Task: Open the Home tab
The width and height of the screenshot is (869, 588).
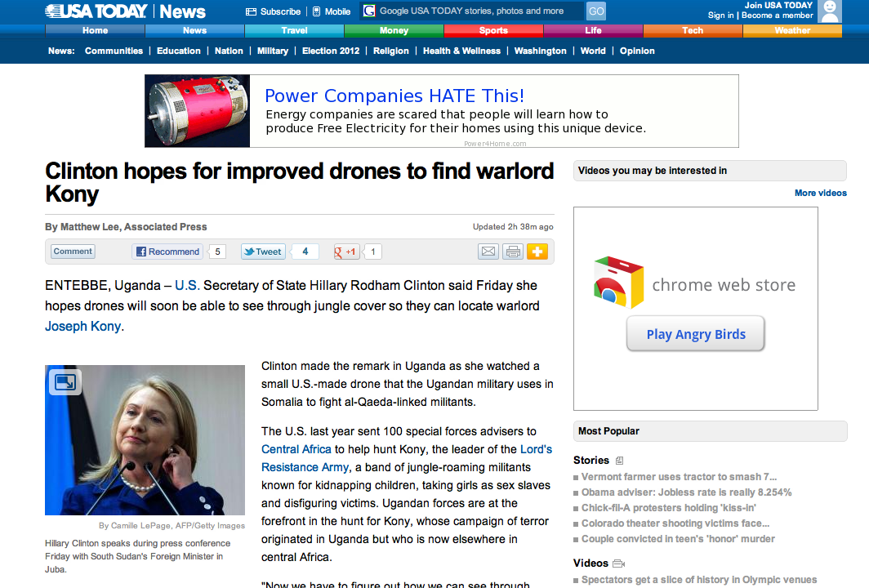Action: coord(96,30)
